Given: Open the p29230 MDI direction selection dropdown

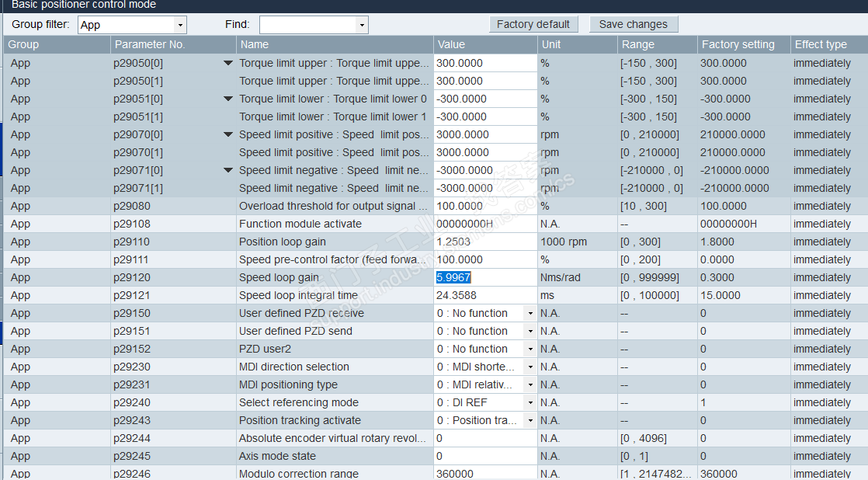Looking at the screenshot, I should pyautogui.click(x=530, y=367).
